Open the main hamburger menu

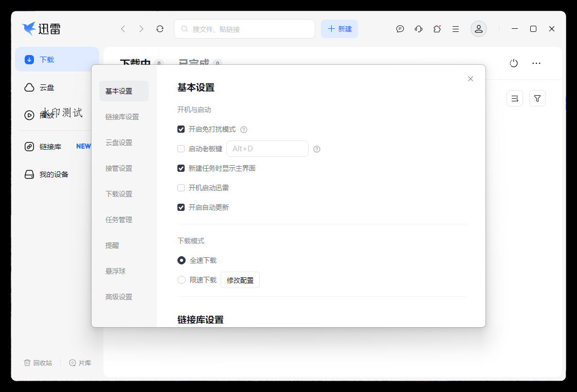(456, 29)
